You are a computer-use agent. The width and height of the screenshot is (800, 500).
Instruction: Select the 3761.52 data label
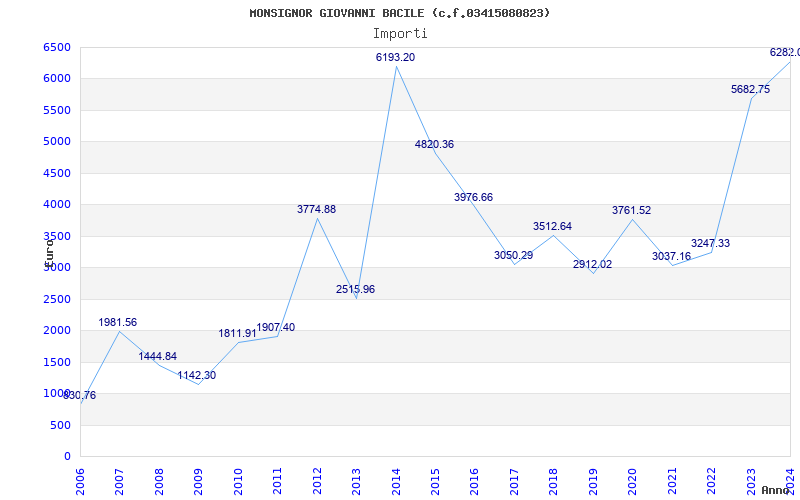tap(632, 210)
